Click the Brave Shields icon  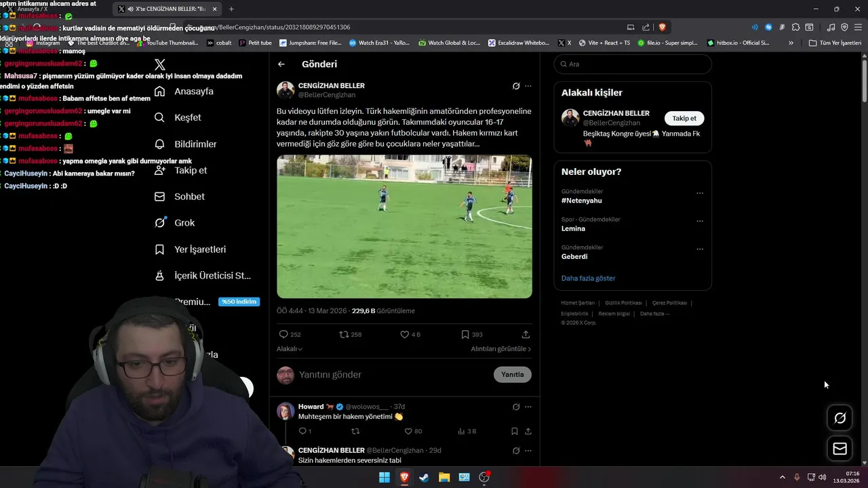(663, 27)
